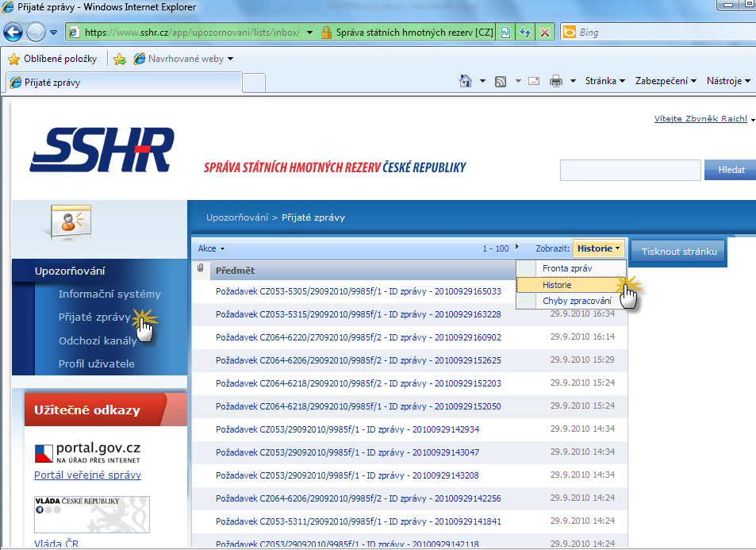Click the printer icon

tap(556, 81)
